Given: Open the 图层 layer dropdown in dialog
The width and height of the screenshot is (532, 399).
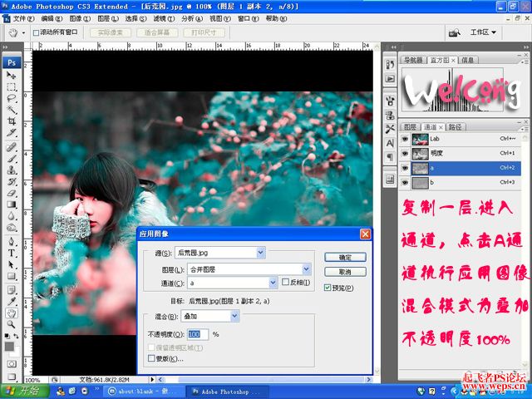Looking at the screenshot, I should click(x=307, y=269).
